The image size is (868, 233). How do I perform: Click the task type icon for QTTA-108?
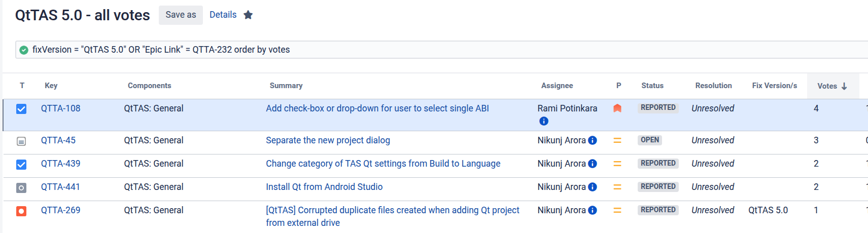21,109
